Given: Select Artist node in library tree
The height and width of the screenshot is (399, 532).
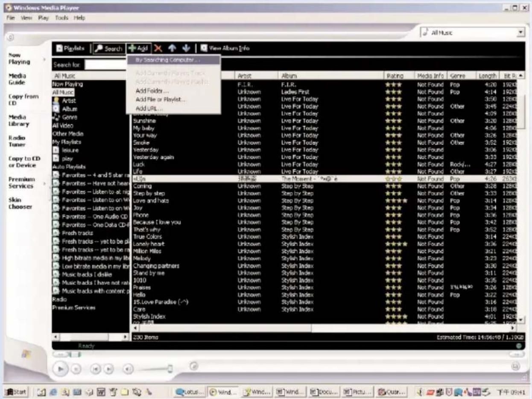Looking at the screenshot, I should 68,101.
